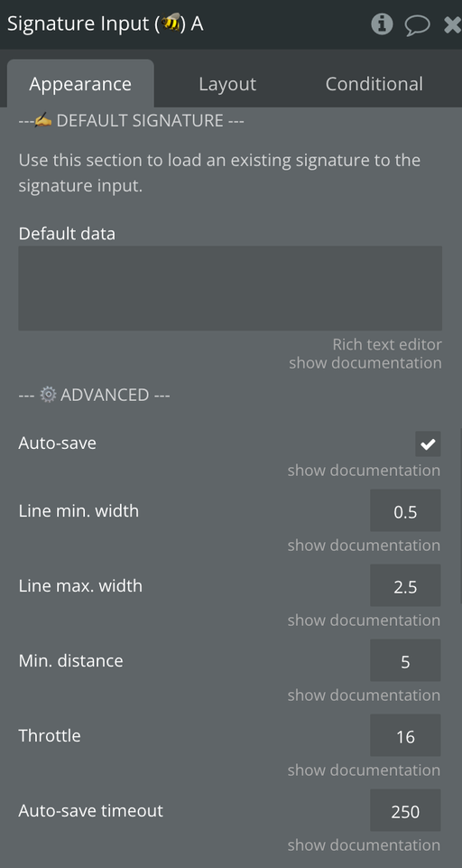
Task: Open the Conditional tab
Action: 374,84
